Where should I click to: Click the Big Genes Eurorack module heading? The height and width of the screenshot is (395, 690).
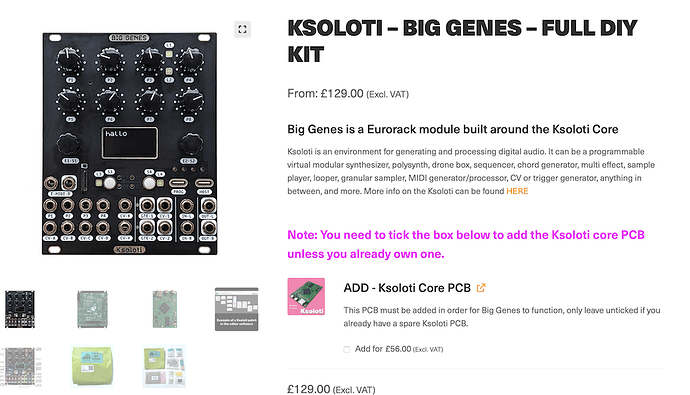(452, 129)
